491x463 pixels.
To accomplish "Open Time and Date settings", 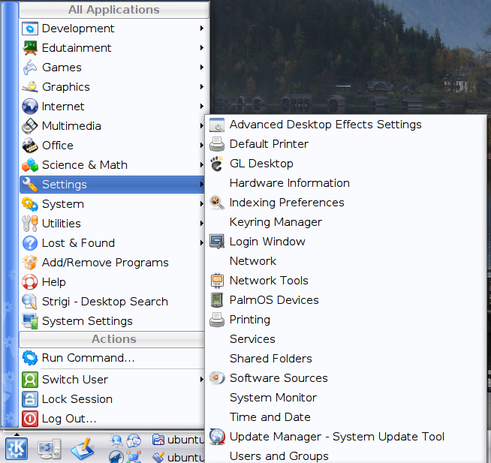I will [270, 417].
